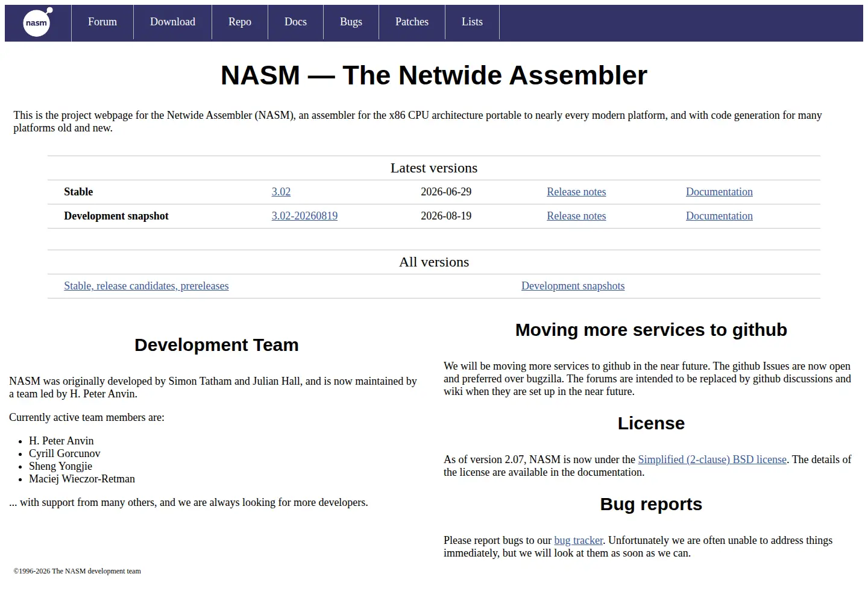Visit the Bugs navigation item

pyautogui.click(x=351, y=22)
